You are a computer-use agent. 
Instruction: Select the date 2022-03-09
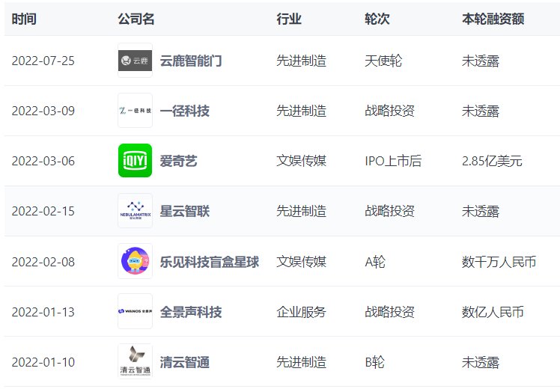point(43,111)
